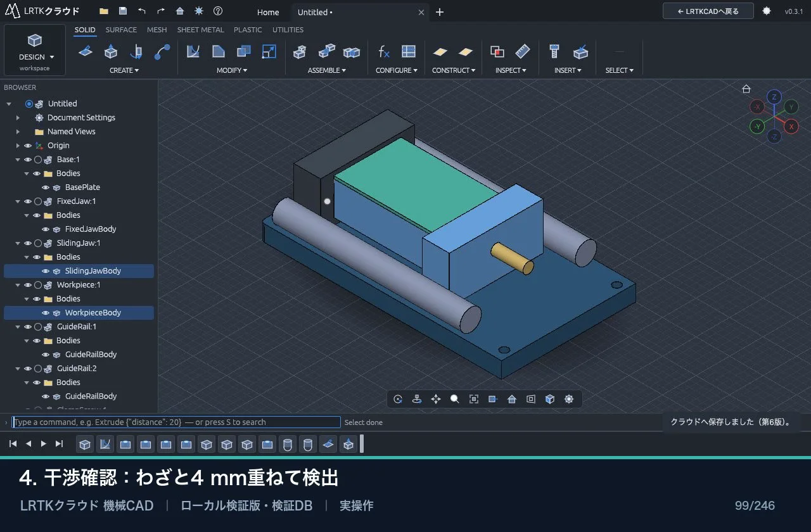Hide the FixedJawBody using eye icon
The width and height of the screenshot is (811, 532).
tap(46, 229)
